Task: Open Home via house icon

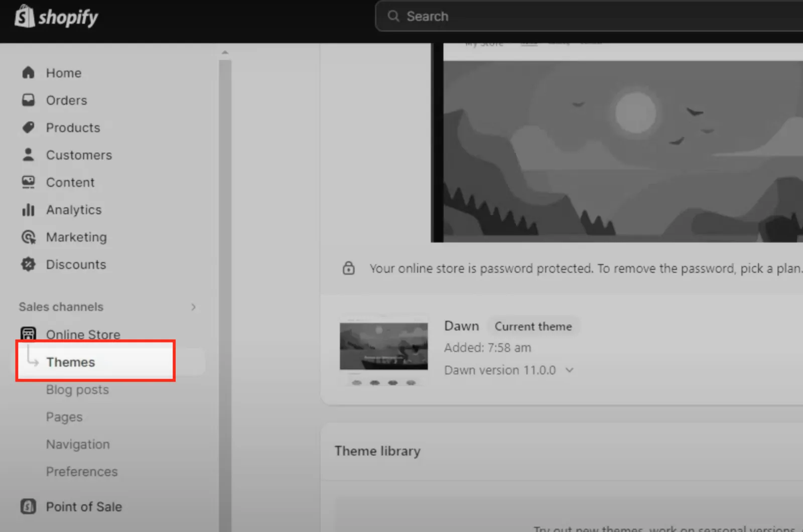Action: click(28, 73)
